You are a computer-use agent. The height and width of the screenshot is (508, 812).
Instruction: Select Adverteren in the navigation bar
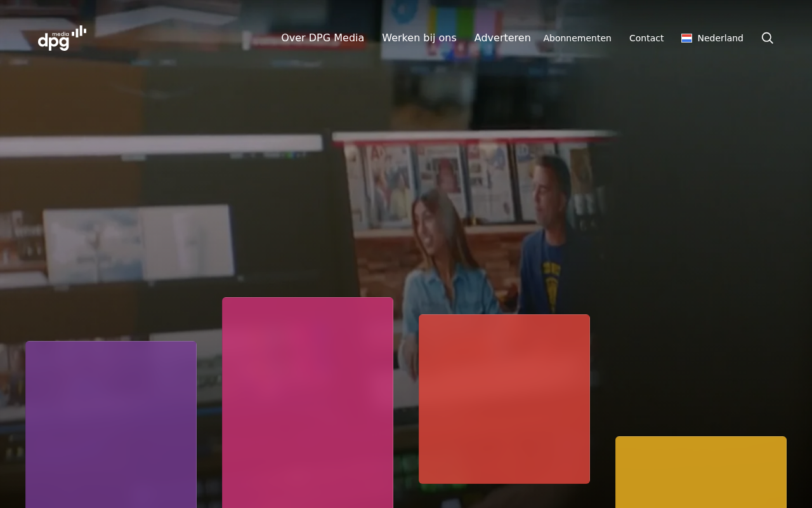[x=502, y=38]
